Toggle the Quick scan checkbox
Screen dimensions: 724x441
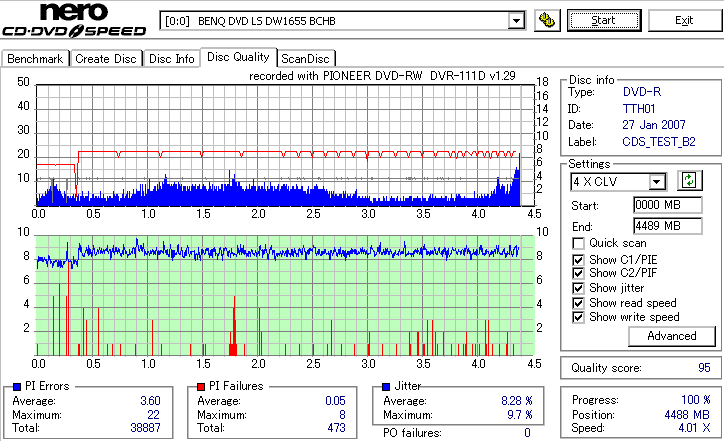click(x=578, y=243)
